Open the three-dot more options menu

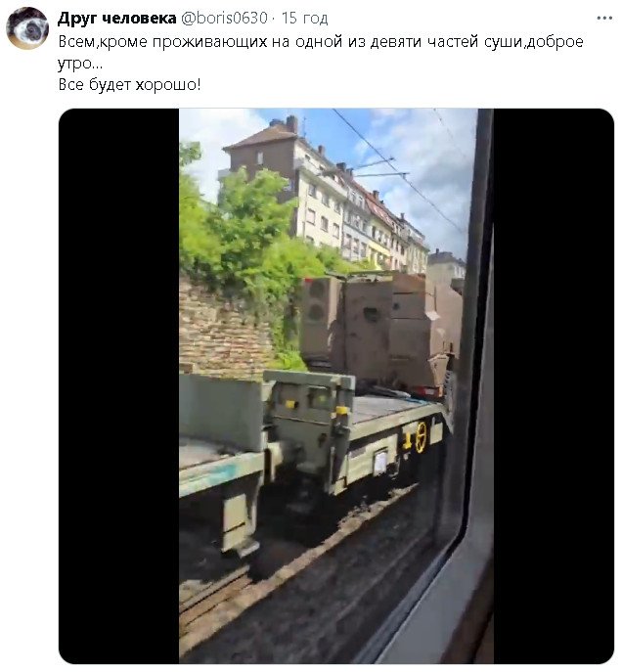[x=604, y=18]
